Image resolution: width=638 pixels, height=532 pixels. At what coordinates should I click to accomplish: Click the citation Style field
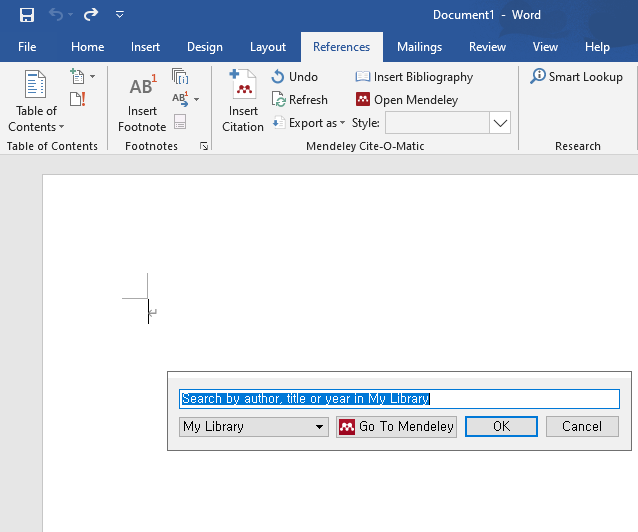click(437, 123)
